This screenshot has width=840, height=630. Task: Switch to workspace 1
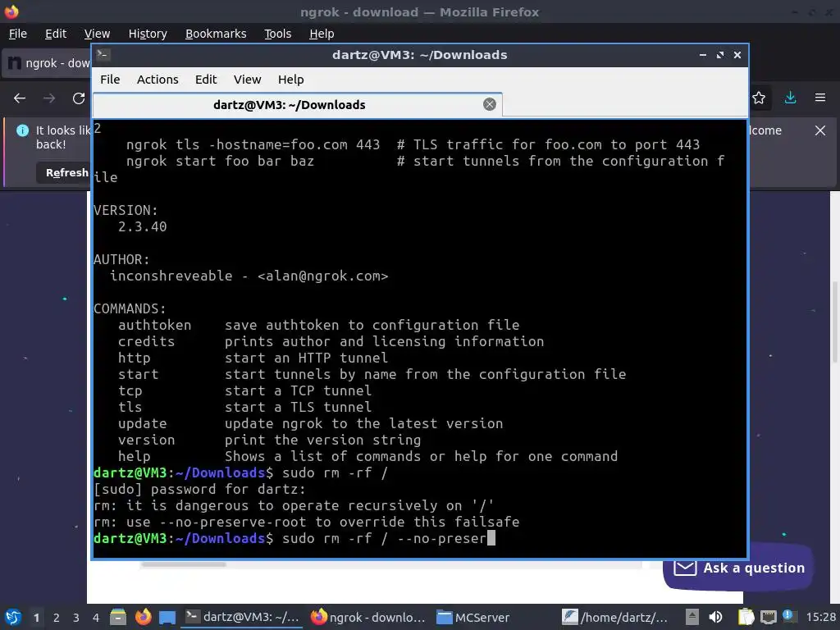(x=36, y=618)
